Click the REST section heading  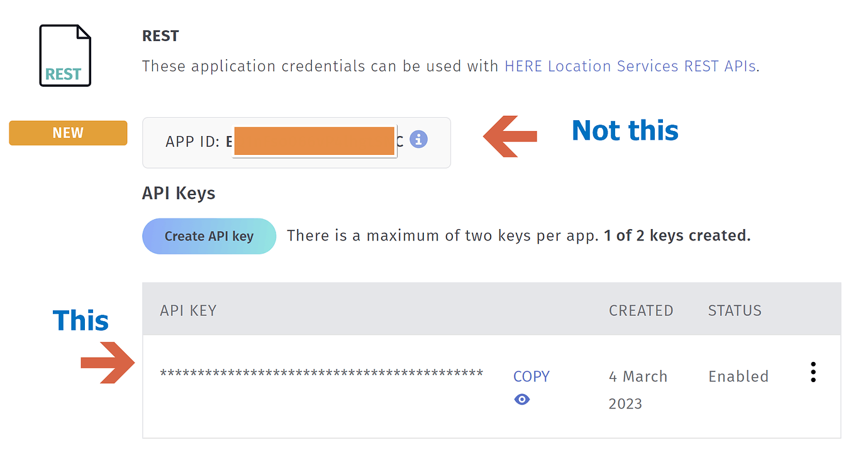click(x=160, y=35)
